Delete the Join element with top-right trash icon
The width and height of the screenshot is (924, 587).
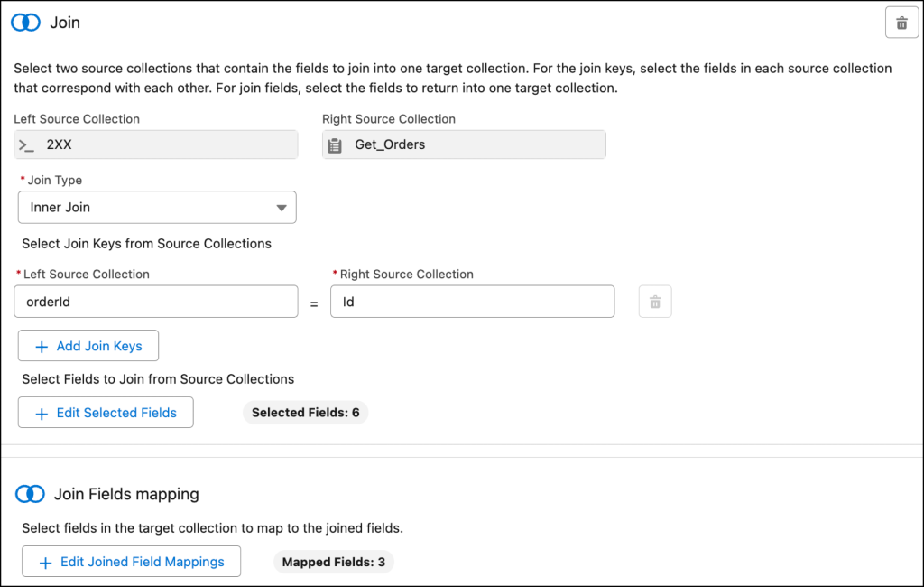pyautogui.click(x=901, y=23)
